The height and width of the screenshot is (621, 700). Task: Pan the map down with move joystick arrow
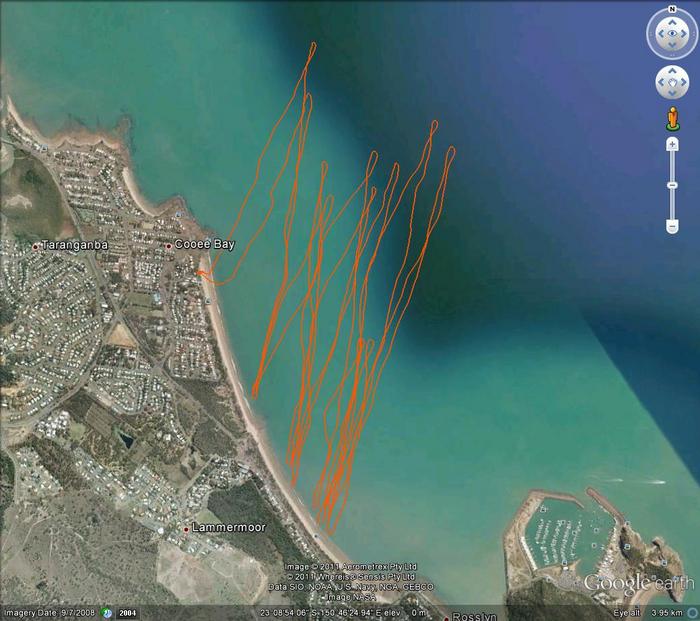[x=672, y=94]
